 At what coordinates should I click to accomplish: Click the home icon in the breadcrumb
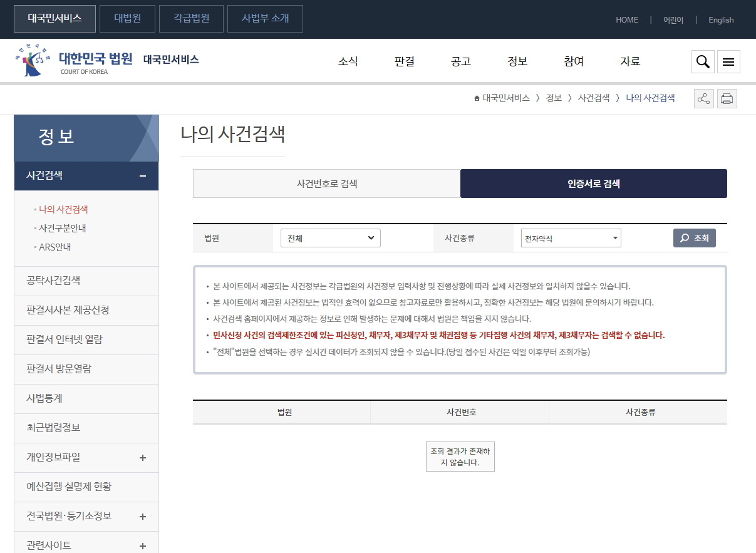coord(476,98)
